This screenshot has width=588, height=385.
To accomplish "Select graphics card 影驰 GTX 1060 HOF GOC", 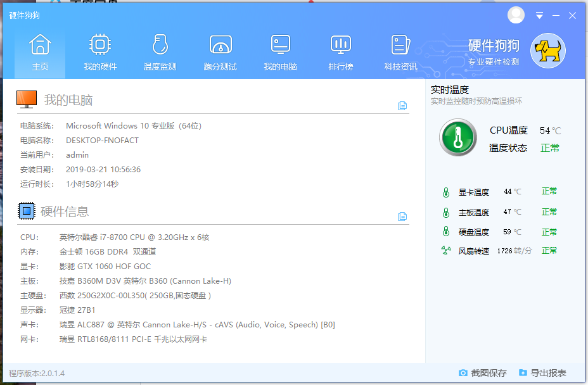I will 105,267.
